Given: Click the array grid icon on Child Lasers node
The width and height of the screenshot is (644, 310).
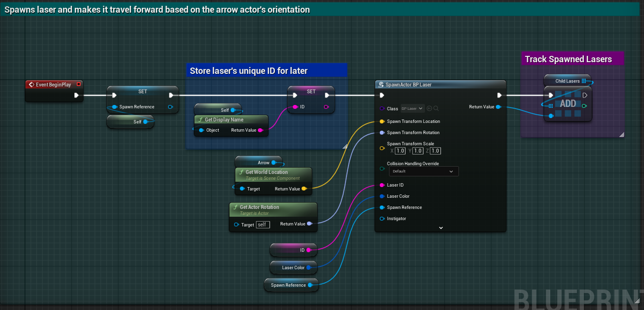Looking at the screenshot, I should [x=584, y=81].
